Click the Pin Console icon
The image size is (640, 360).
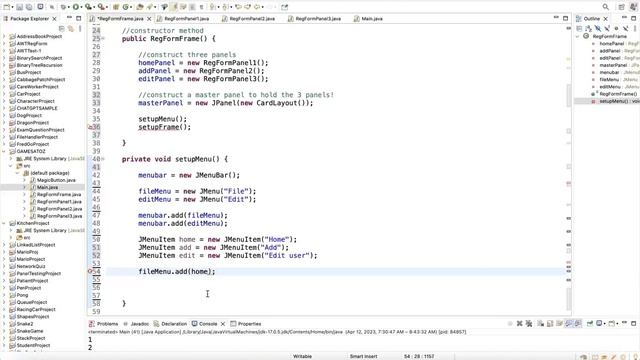(590, 324)
